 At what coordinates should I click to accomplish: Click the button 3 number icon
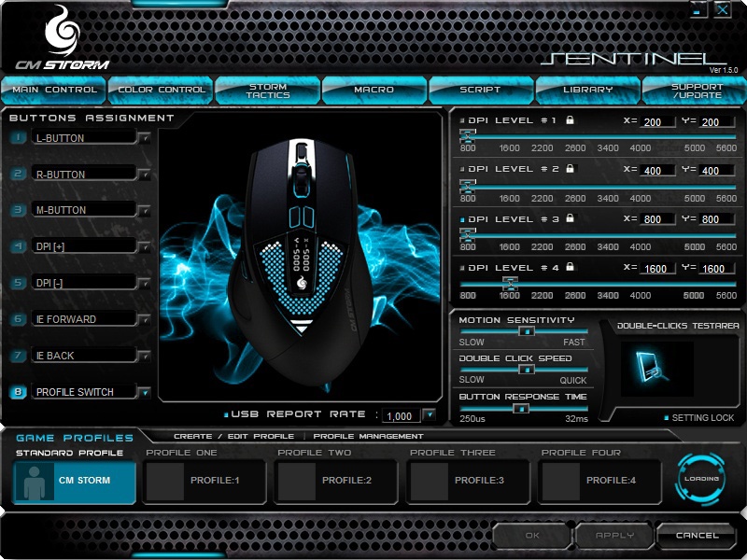[18, 209]
